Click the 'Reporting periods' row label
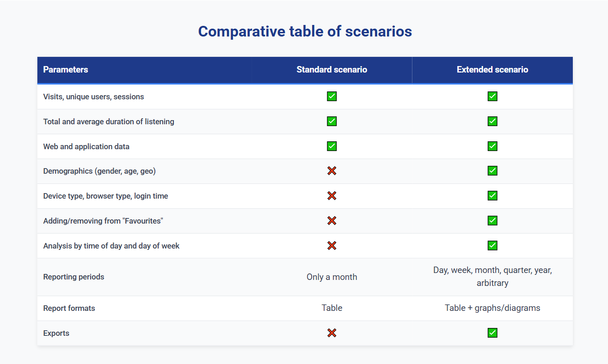This screenshot has width=608, height=364. point(74,277)
